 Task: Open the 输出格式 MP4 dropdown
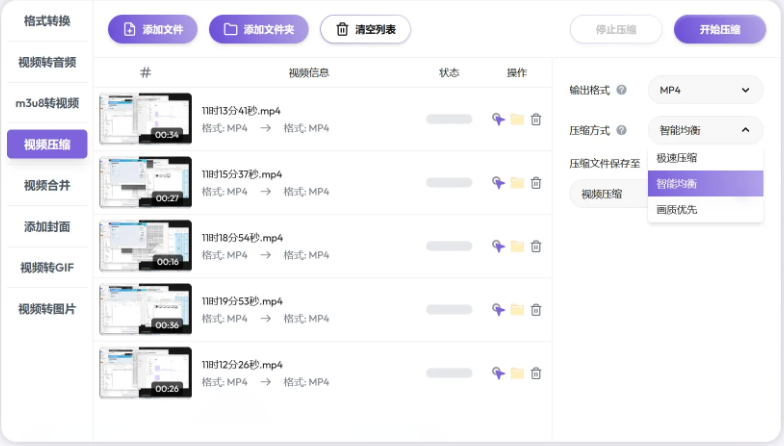705,90
